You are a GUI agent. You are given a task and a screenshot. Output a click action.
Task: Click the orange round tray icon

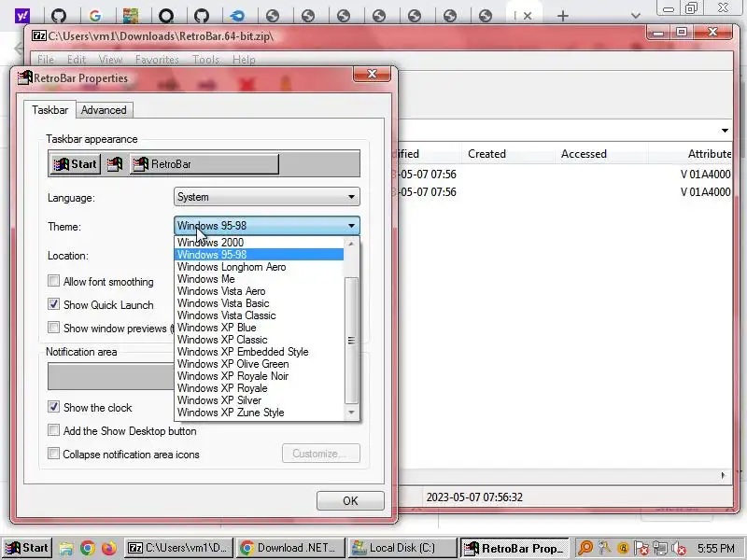623,549
